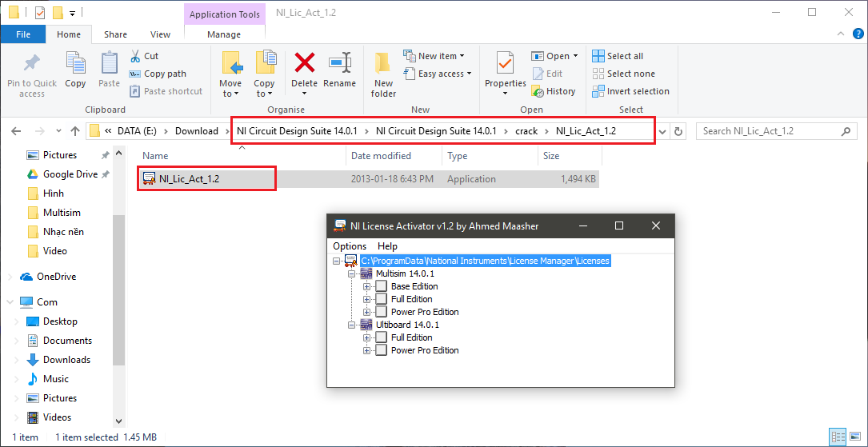Open Music in the sidebar

(x=56, y=379)
